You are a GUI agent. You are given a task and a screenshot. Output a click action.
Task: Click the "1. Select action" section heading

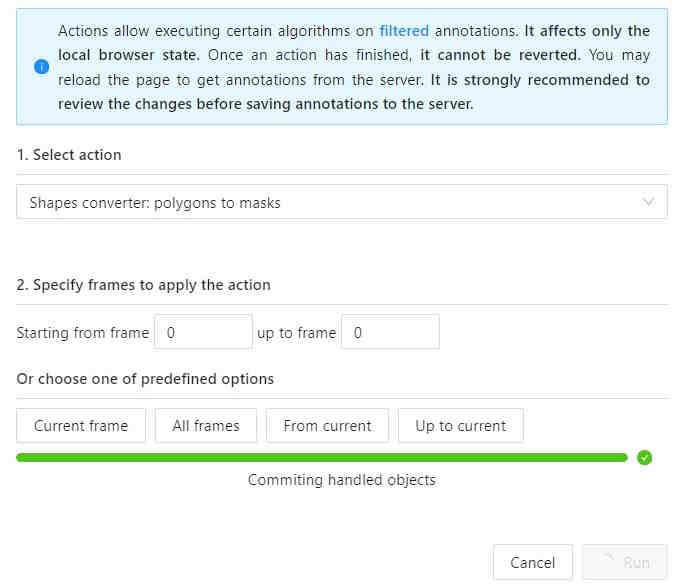69,155
